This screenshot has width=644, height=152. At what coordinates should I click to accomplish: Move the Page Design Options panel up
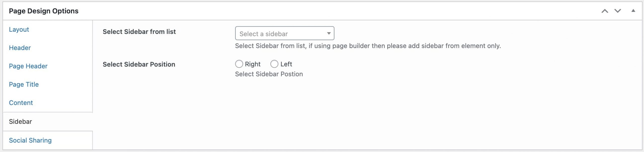(605, 11)
